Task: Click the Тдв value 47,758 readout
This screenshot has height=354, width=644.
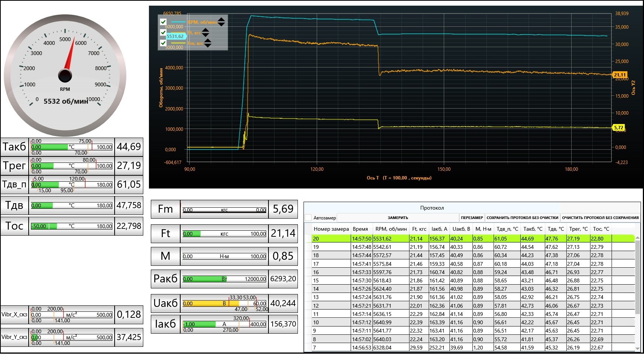Action: [129, 205]
